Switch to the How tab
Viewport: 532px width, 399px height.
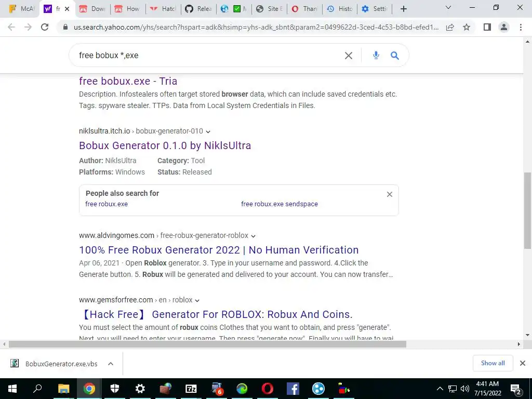tap(128, 9)
